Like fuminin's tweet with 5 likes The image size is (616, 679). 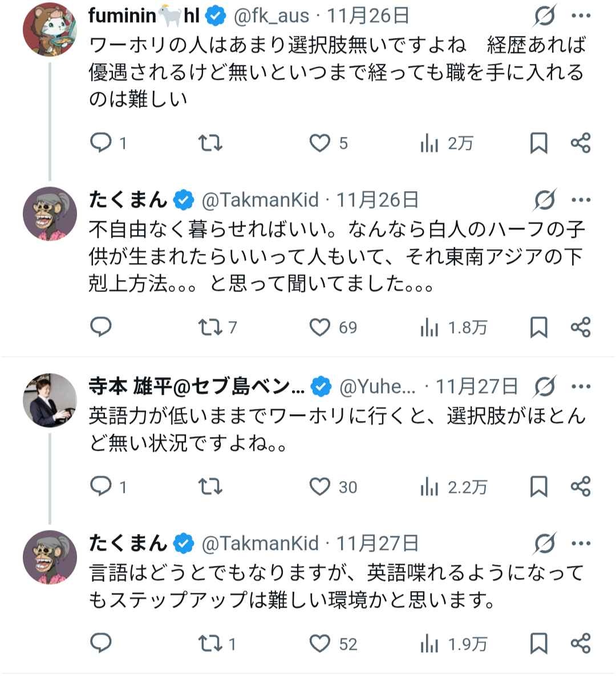320,143
